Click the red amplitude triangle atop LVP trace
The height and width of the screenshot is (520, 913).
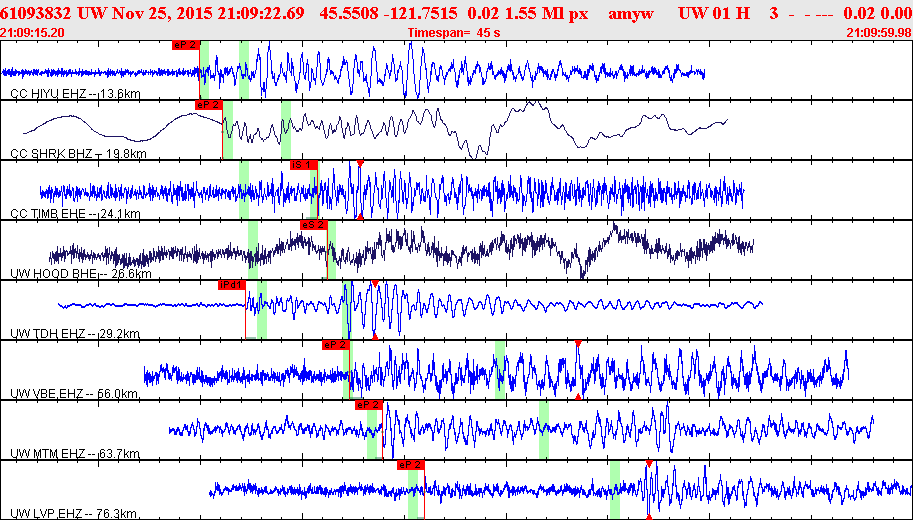tap(649, 464)
